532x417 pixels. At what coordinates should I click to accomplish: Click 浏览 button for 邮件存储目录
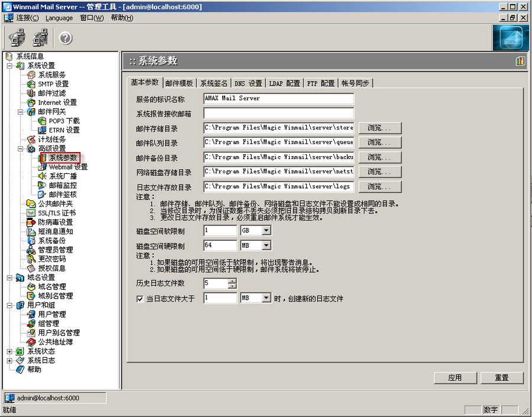point(379,128)
